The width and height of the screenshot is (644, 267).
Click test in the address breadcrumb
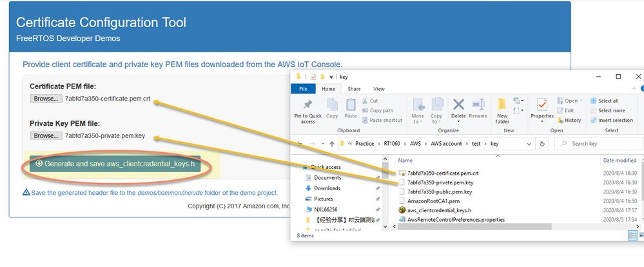pyautogui.click(x=476, y=144)
